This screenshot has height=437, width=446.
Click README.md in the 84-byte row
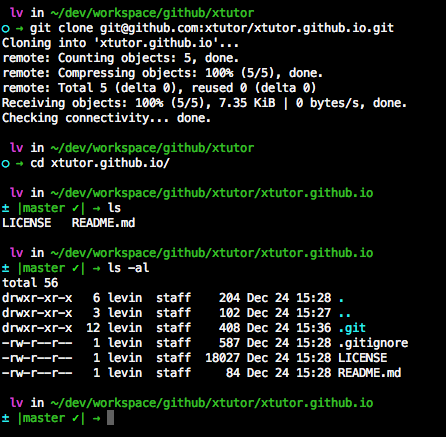(370, 373)
